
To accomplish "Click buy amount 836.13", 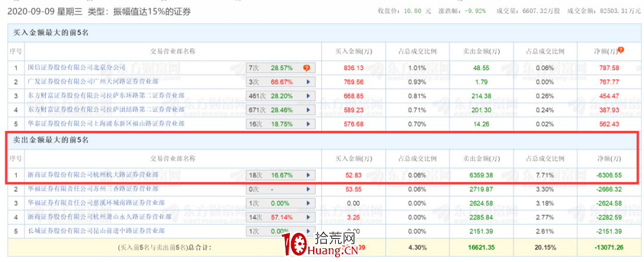I will 354,68.
